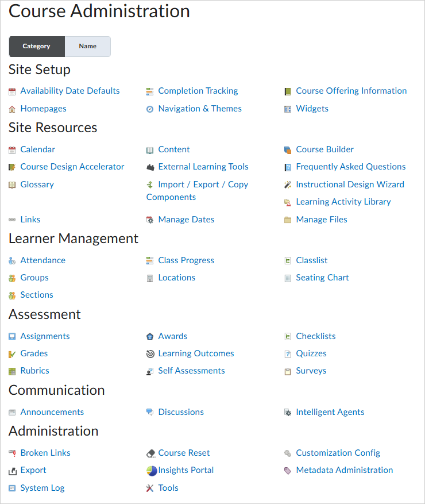Click the Tools wrench icon
425x504 pixels.
click(150, 488)
